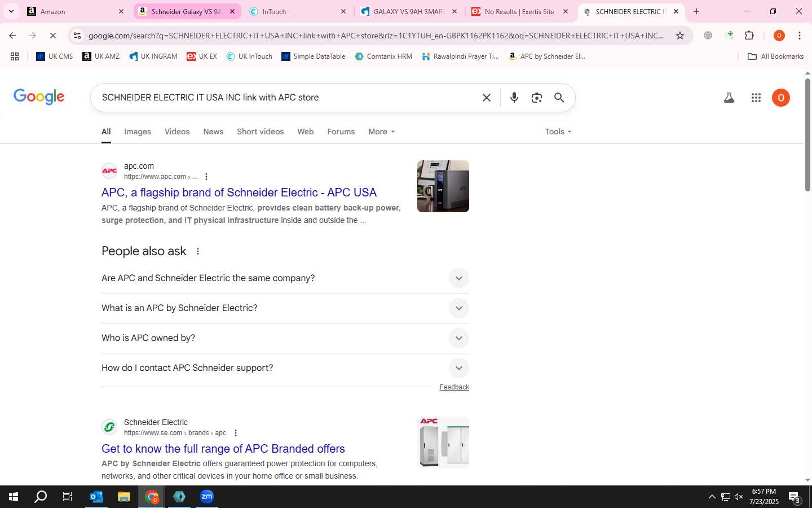Screen dimensions: 812x508
Task: Click the browser address bar URL
Action: (376, 36)
